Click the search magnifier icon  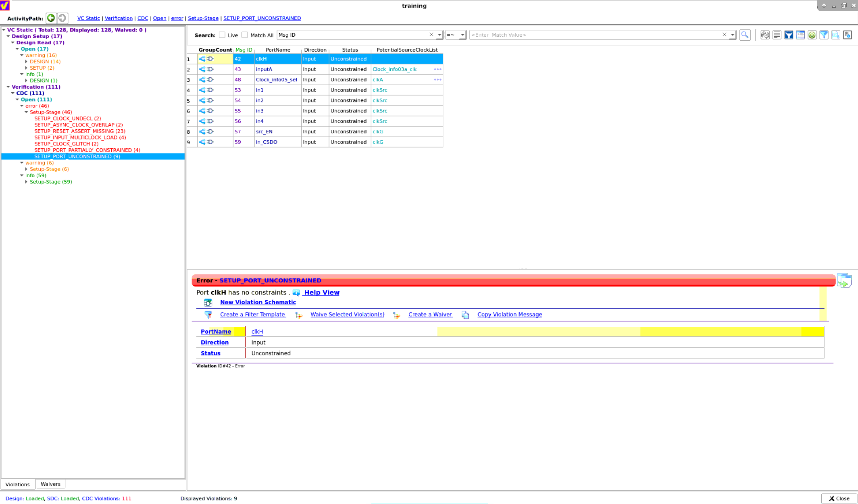tap(745, 35)
